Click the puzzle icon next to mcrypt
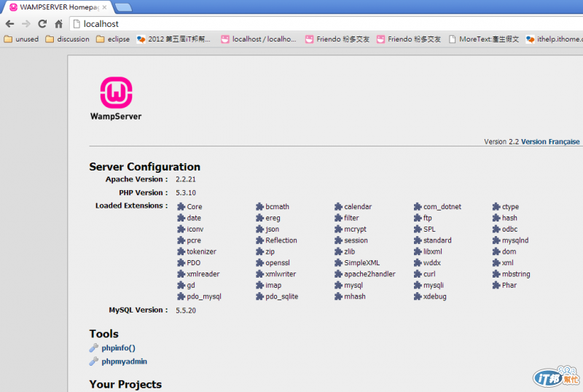The width and height of the screenshot is (583, 392). pyautogui.click(x=338, y=229)
